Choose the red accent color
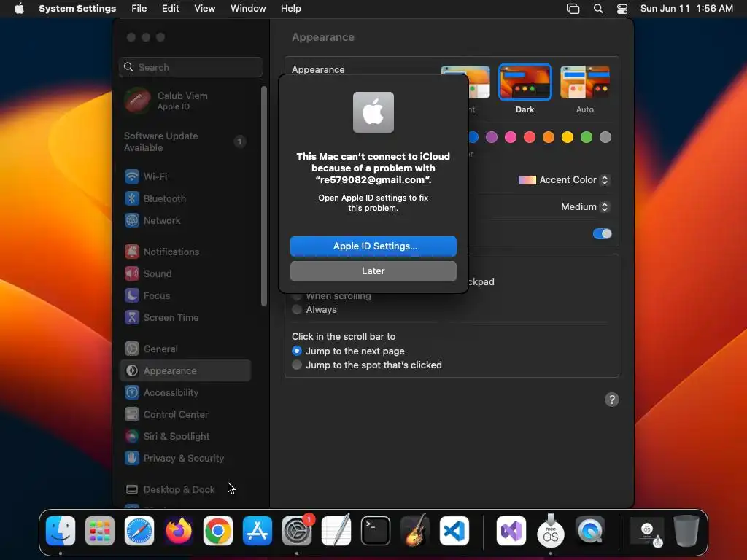The image size is (747, 560). 530,138
